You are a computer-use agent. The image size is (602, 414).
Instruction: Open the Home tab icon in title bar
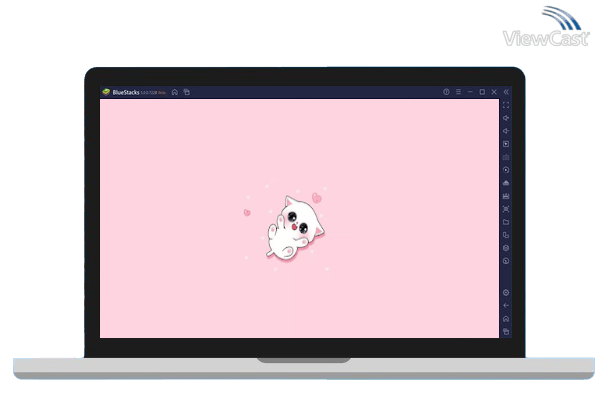point(175,92)
